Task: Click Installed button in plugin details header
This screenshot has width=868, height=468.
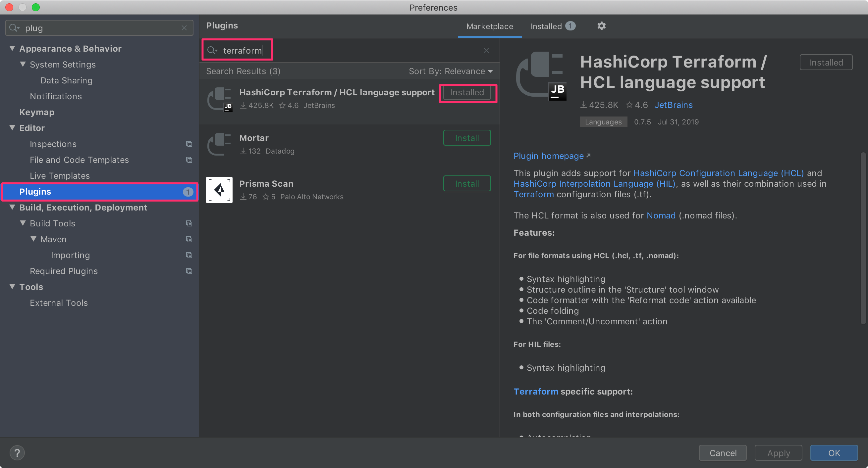Action: point(826,63)
